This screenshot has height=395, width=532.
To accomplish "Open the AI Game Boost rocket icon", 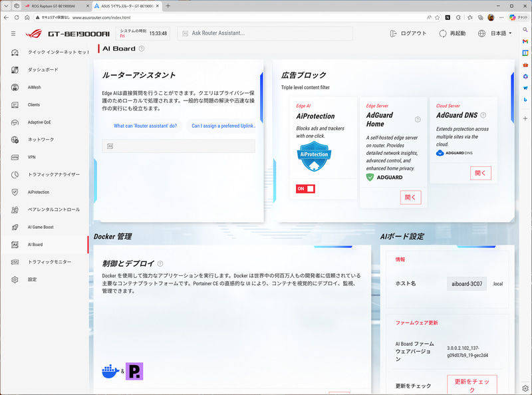I will 15,227.
